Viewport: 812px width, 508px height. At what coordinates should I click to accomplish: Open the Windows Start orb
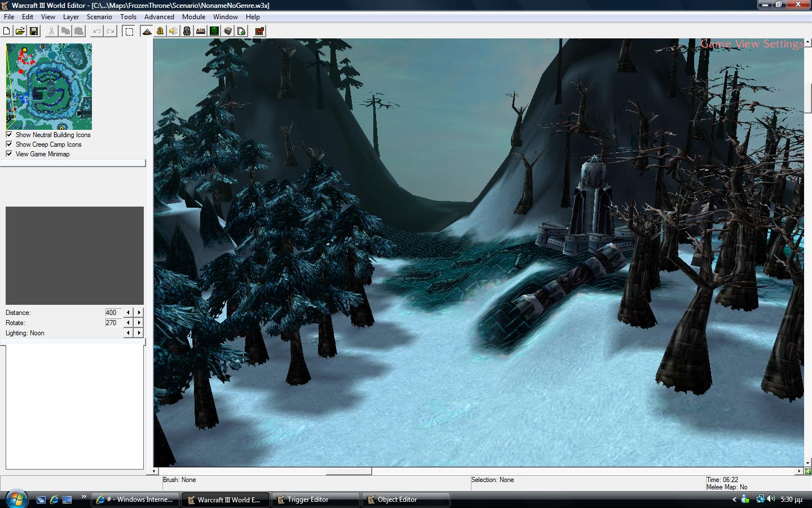tap(15, 499)
